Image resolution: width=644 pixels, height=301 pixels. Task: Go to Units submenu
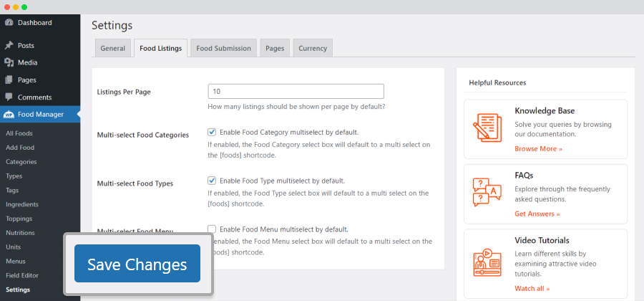(13, 247)
